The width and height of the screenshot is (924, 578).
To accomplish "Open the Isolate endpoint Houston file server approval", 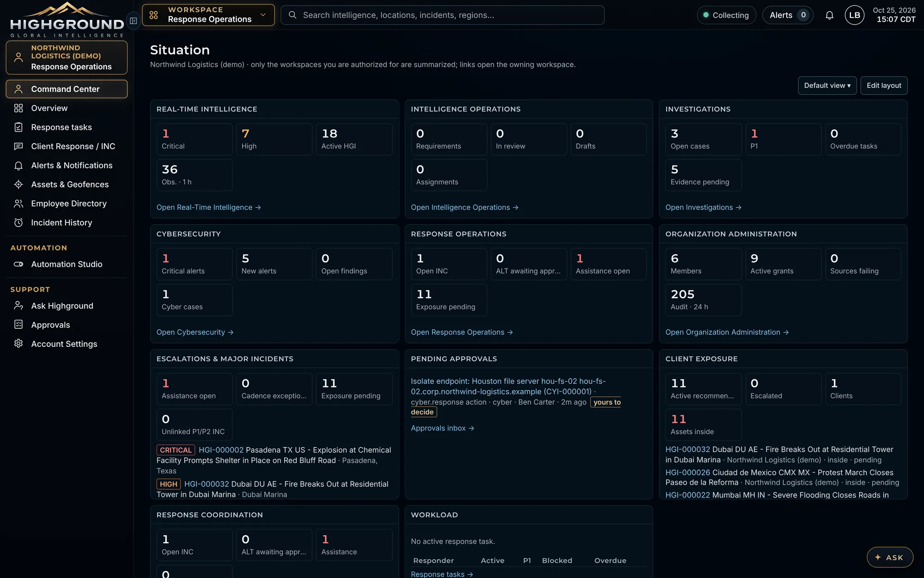I will click(508, 387).
